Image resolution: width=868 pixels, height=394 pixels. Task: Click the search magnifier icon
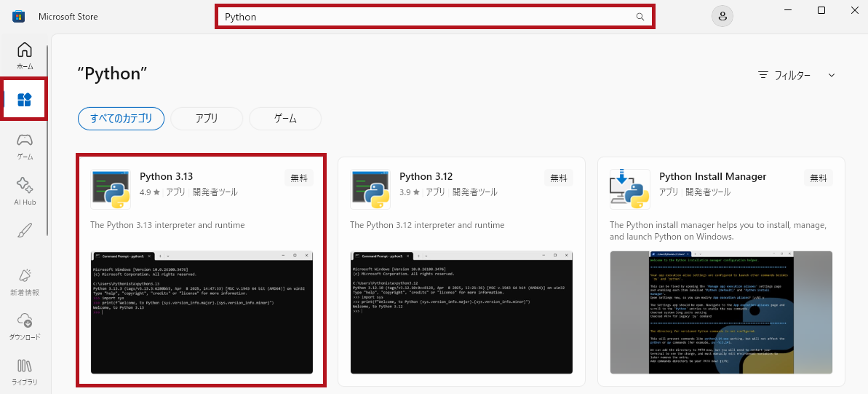pyautogui.click(x=640, y=17)
